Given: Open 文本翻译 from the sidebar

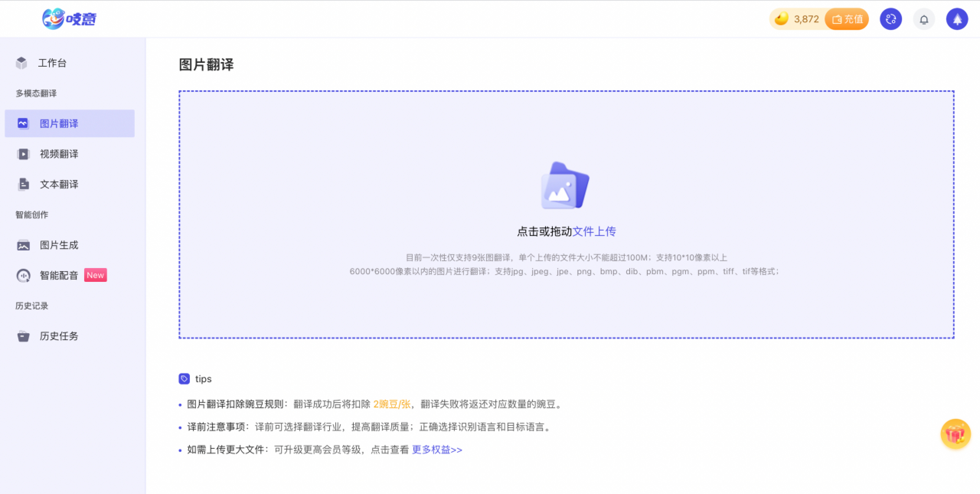Looking at the screenshot, I should point(59,184).
